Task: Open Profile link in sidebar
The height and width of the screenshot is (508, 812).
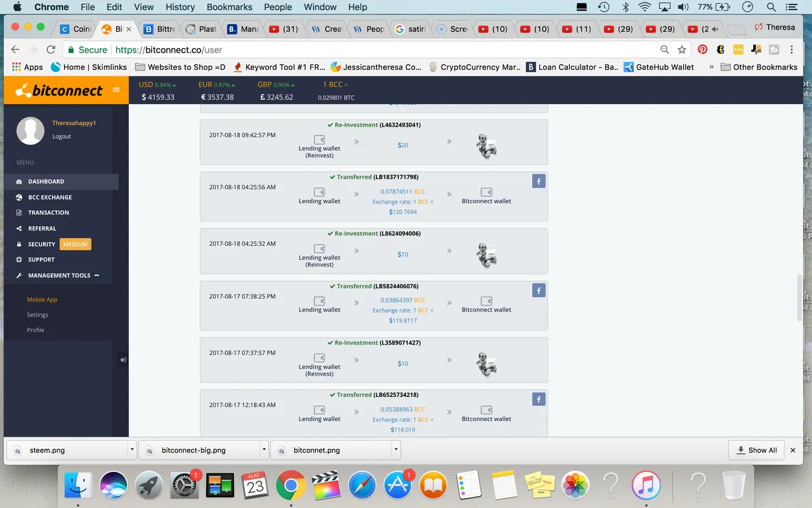Action: 36,330
